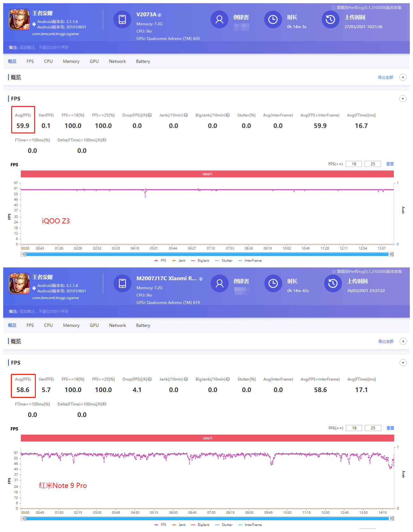Click the 上传时间 history icon for 26/03/2021
Screen dimensions: 413x532
point(333,283)
